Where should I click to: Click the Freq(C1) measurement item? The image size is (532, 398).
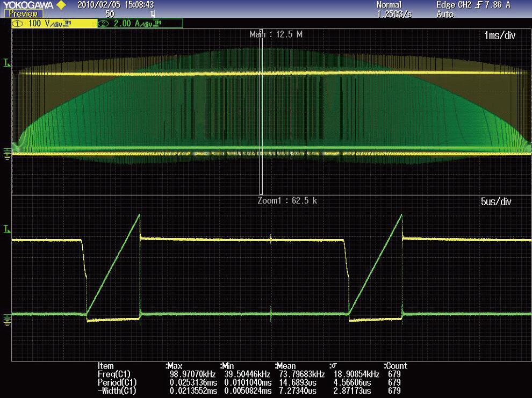pos(114,374)
